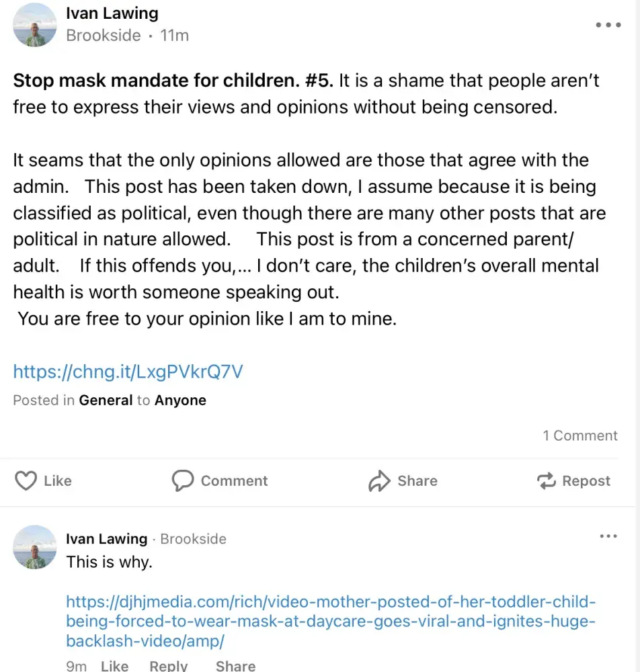Open the chng.it petition link
Image resolution: width=640 pixels, height=672 pixels.
[x=128, y=372]
